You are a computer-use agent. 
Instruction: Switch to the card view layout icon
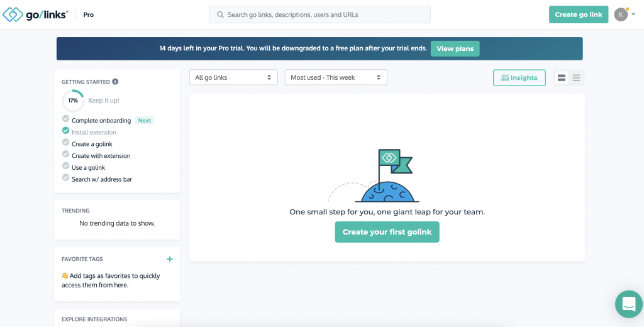[x=562, y=77]
